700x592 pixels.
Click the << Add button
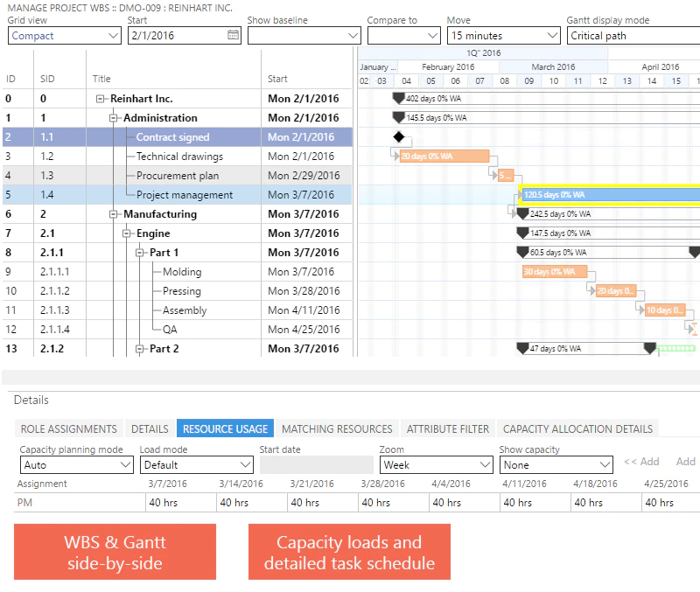tap(641, 462)
